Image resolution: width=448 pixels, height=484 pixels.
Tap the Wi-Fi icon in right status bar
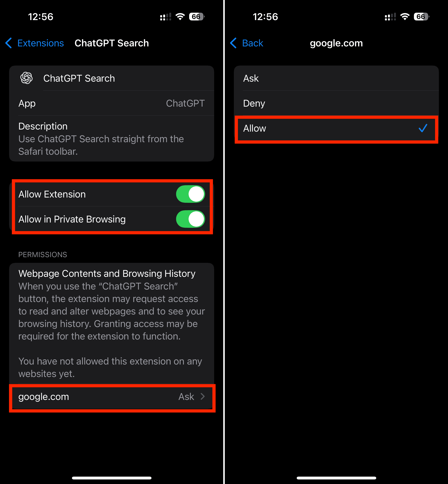pyautogui.click(x=405, y=17)
